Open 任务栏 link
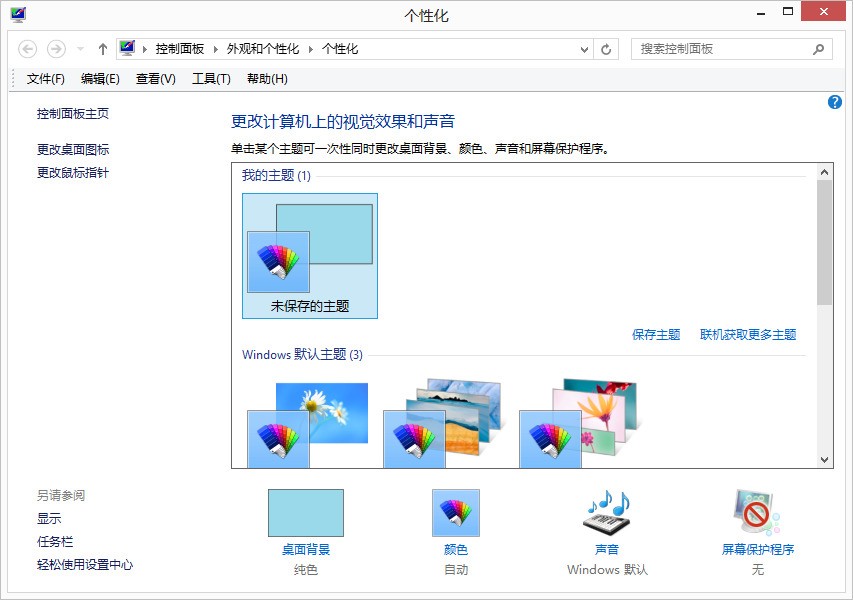This screenshot has width=853, height=600. (55, 542)
